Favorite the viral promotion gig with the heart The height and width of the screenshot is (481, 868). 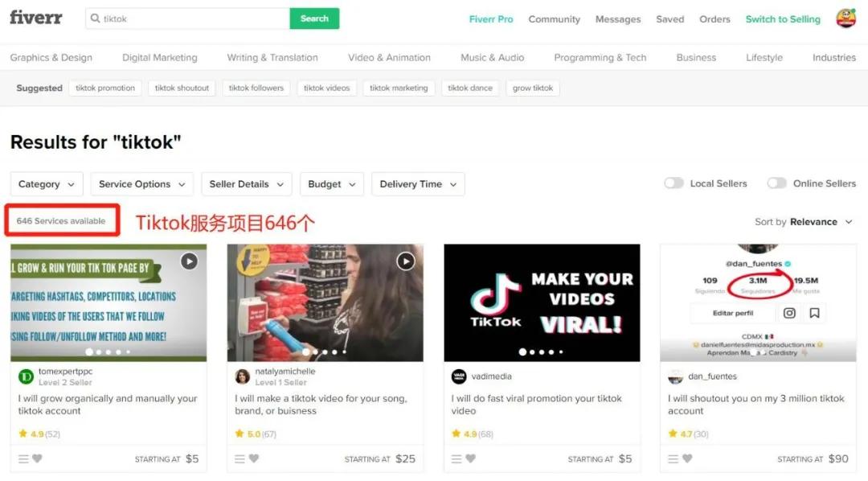(x=473, y=458)
